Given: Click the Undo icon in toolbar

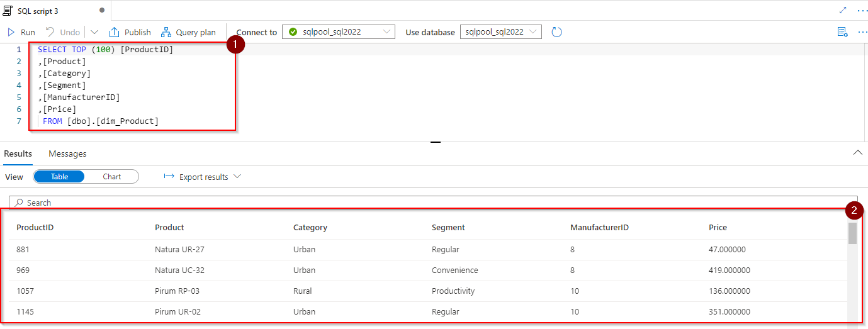Looking at the screenshot, I should [x=50, y=32].
